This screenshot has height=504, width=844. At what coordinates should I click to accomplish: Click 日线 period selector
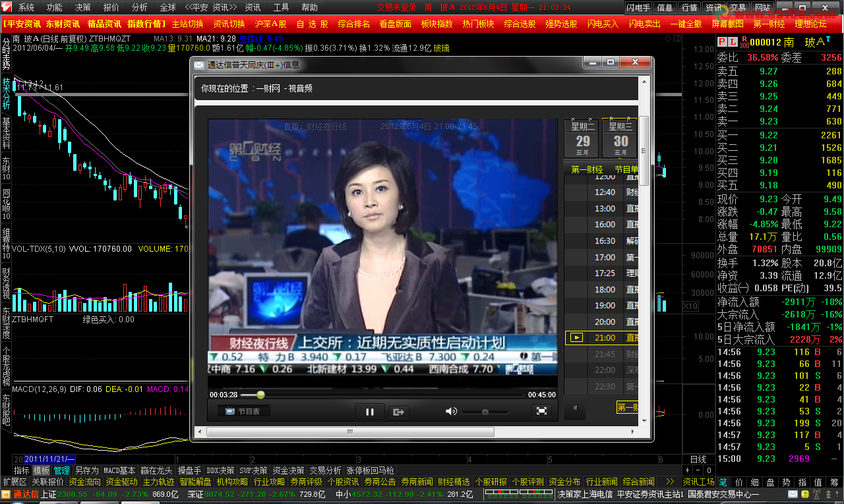coord(698,459)
